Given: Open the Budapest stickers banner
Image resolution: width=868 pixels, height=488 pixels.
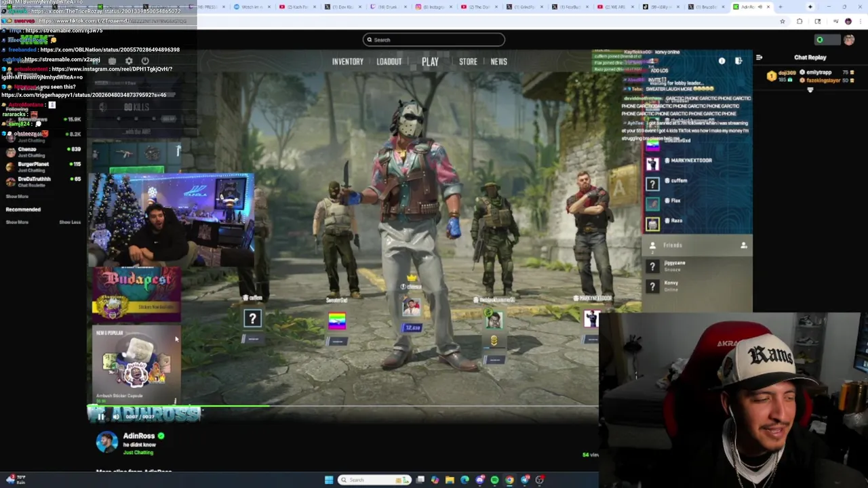Looking at the screenshot, I should pyautogui.click(x=136, y=294).
